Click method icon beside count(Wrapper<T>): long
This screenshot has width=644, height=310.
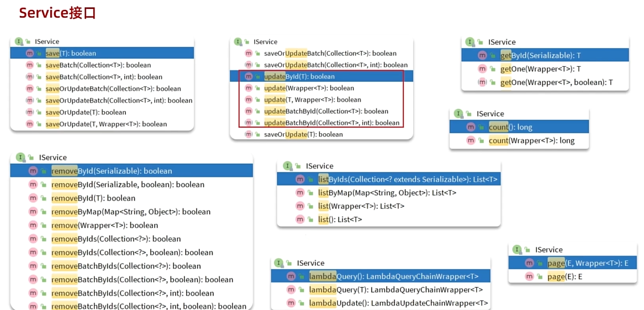(x=471, y=141)
